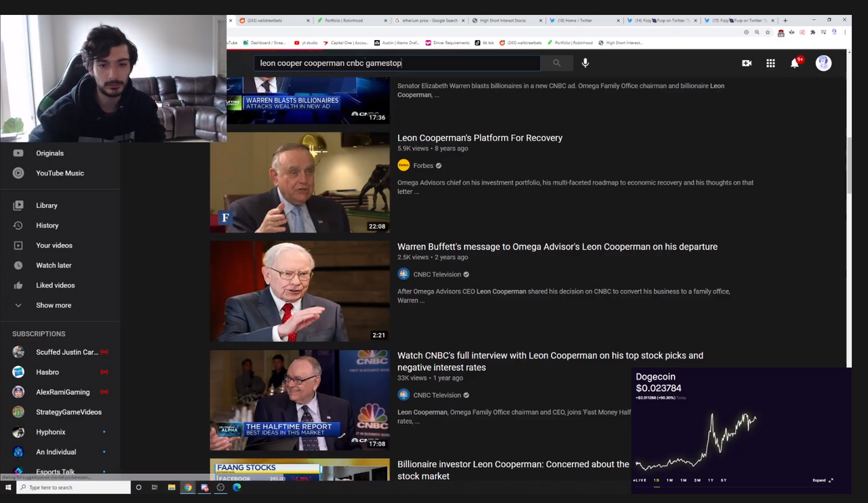Select 1Y range on Dogecoin chart
Viewport: 868px width, 503px height.
coord(711,480)
